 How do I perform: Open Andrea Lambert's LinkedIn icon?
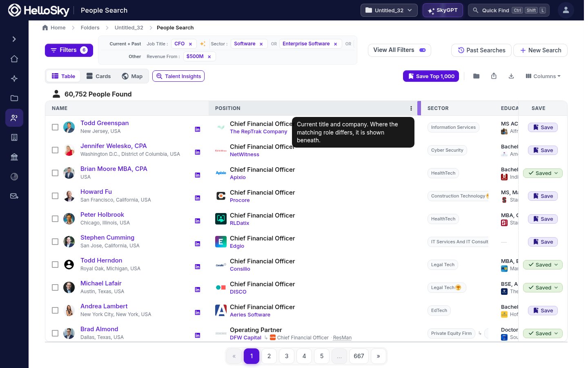[198, 312]
